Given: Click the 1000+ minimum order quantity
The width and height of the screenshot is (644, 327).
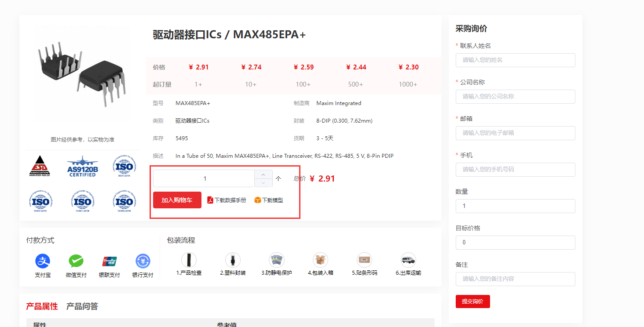Looking at the screenshot, I should click(x=408, y=84).
